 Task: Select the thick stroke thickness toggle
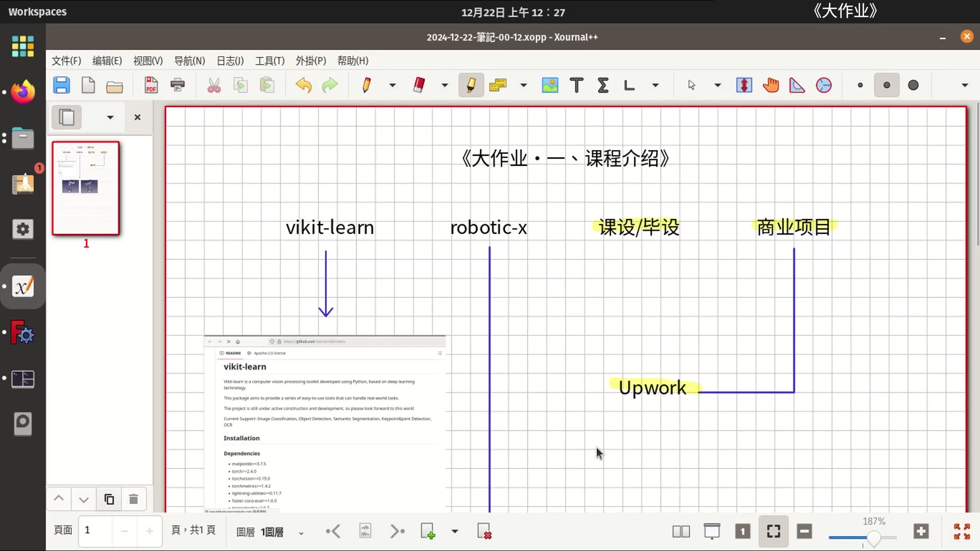(x=913, y=85)
